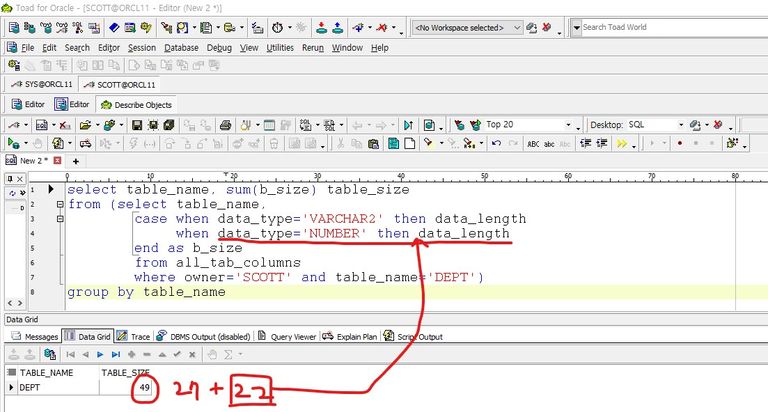Click the pin icon in editor gutter panel
This screenshot has height=412, width=768.
(10, 179)
